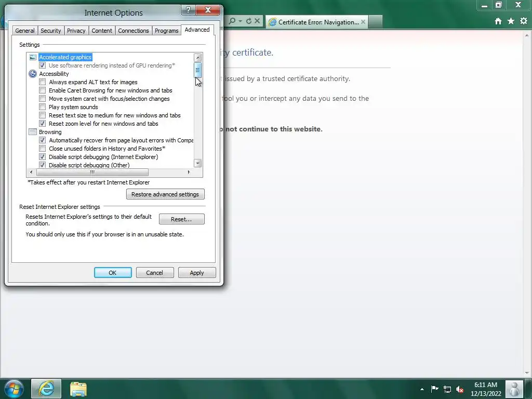Click the settings list horizontal scrollbar thumb

coord(92,172)
